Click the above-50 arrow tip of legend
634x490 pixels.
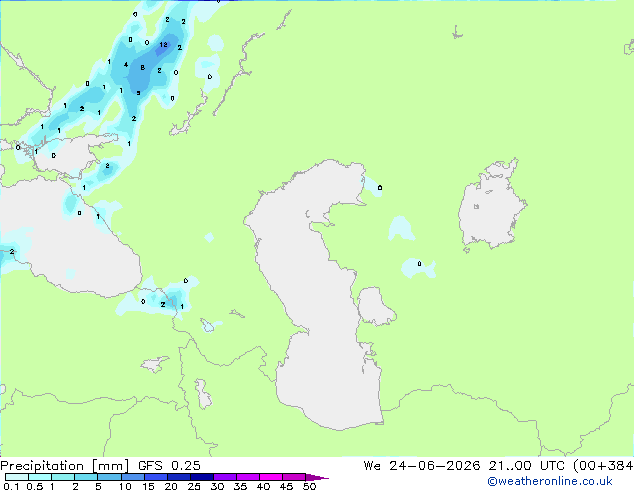click(x=317, y=477)
